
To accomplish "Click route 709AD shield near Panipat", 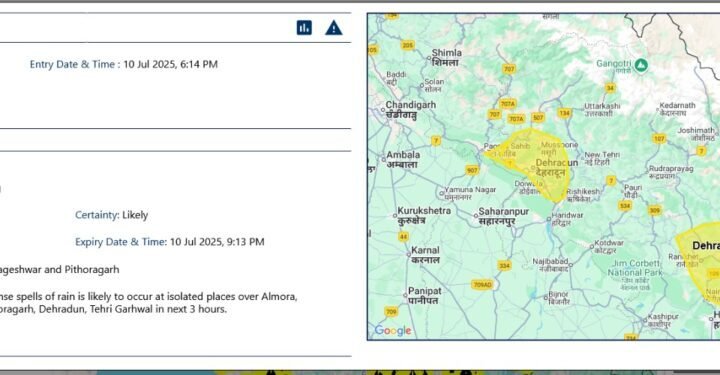I will (x=483, y=285).
